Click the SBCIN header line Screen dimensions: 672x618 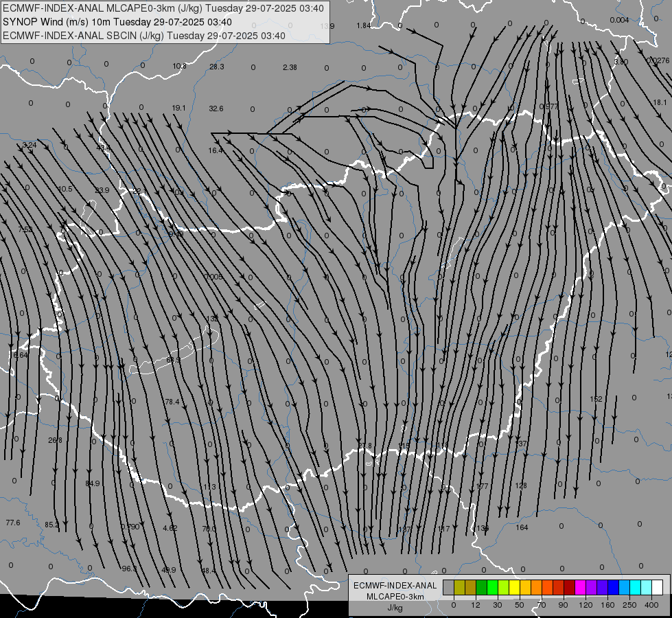click(x=143, y=36)
